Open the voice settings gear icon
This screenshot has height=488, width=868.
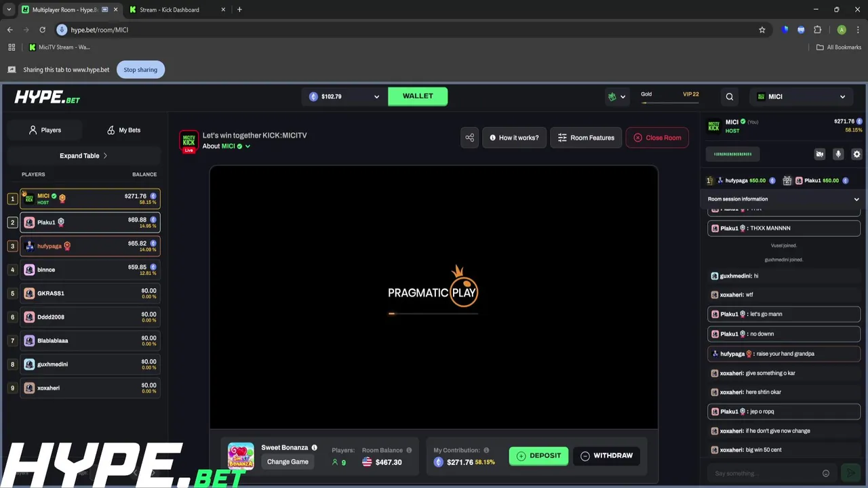(x=856, y=155)
